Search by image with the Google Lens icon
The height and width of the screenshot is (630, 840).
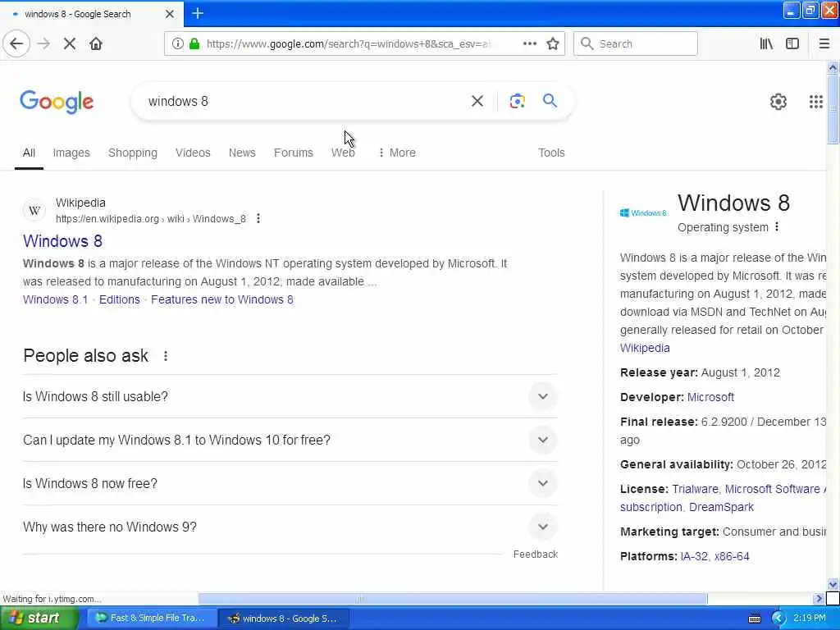pyautogui.click(x=517, y=101)
